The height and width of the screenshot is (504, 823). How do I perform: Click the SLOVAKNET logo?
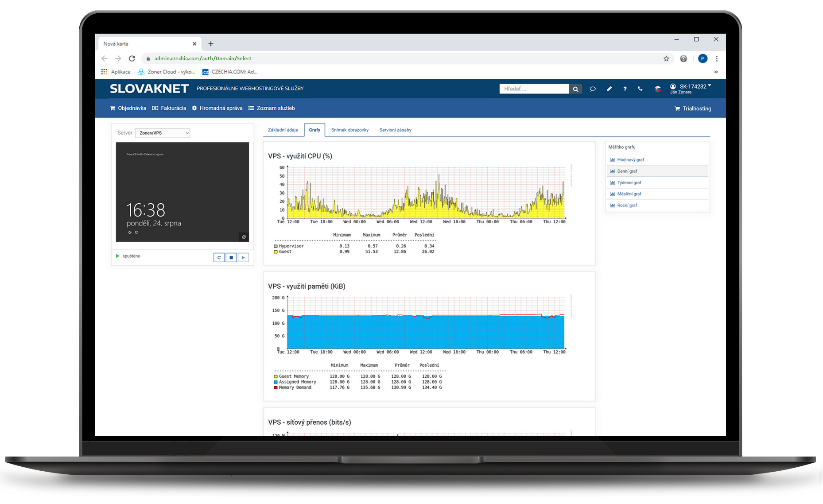click(x=149, y=89)
